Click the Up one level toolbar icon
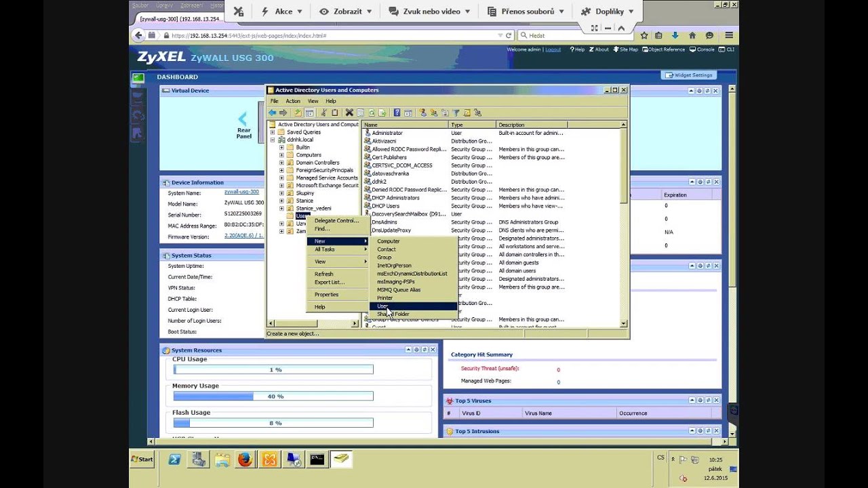The width and height of the screenshot is (868, 488). (x=298, y=113)
